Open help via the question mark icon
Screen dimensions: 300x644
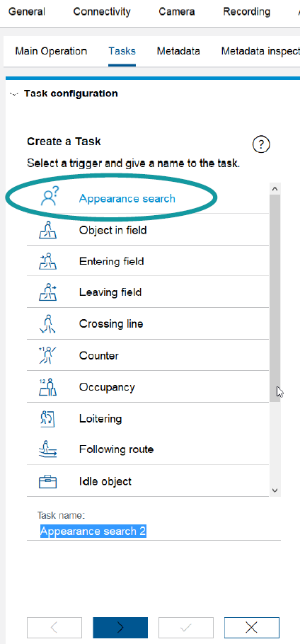[261, 144]
